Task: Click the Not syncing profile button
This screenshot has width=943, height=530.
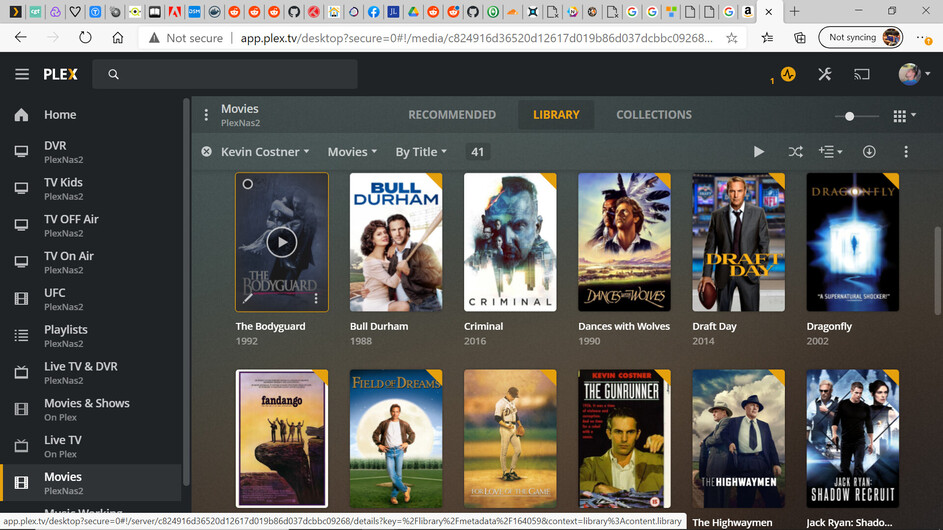Action: pos(861,37)
